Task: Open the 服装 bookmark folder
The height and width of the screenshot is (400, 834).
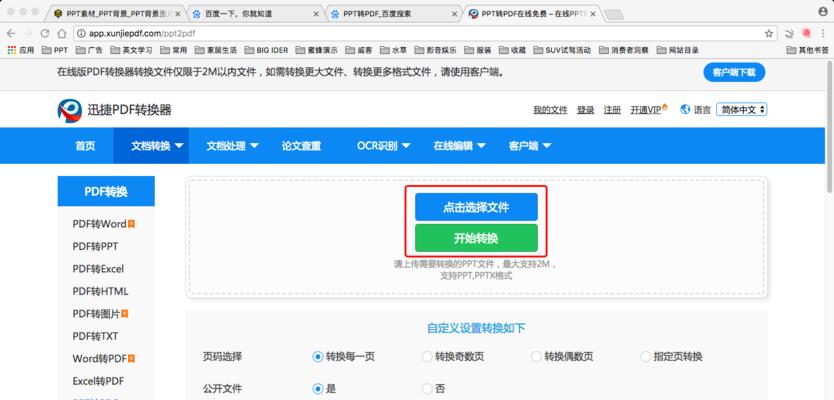Action: 478,50
